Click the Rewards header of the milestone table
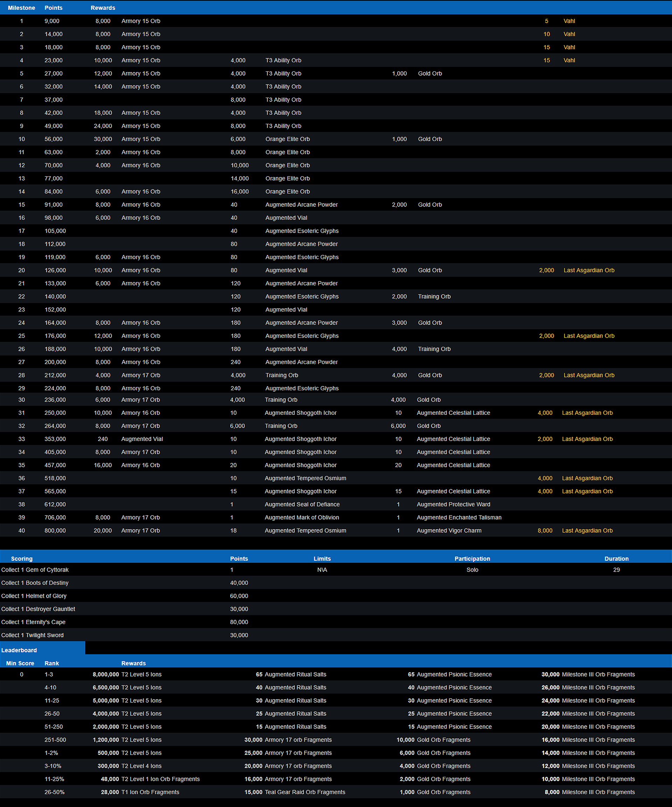Viewport: 672px width, 807px height. pos(103,8)
